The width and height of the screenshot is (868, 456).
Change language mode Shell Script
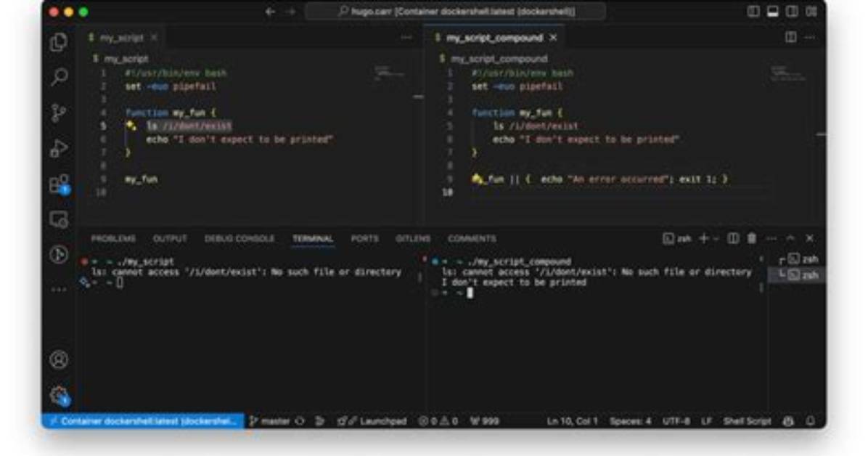pyautogui.click(x=748, y=421)
